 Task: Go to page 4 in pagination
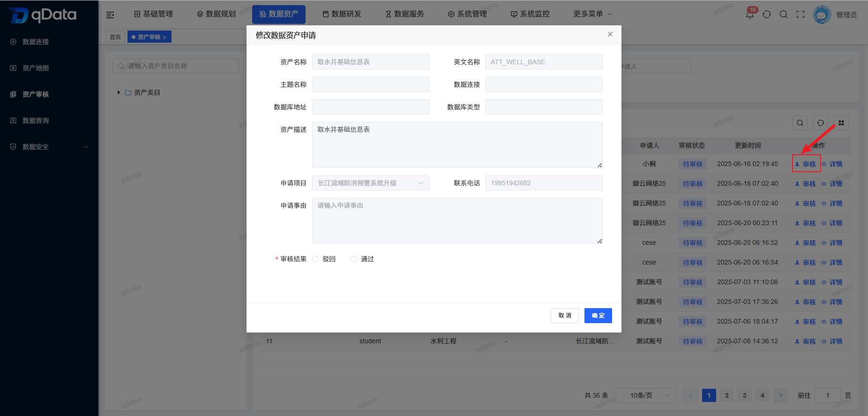763,395
